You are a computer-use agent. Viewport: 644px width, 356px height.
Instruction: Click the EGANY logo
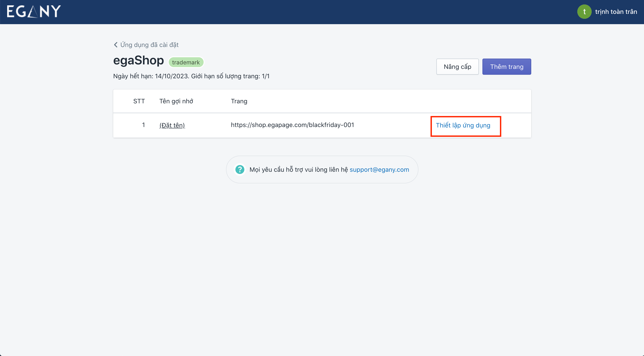(x=34, y=11)
